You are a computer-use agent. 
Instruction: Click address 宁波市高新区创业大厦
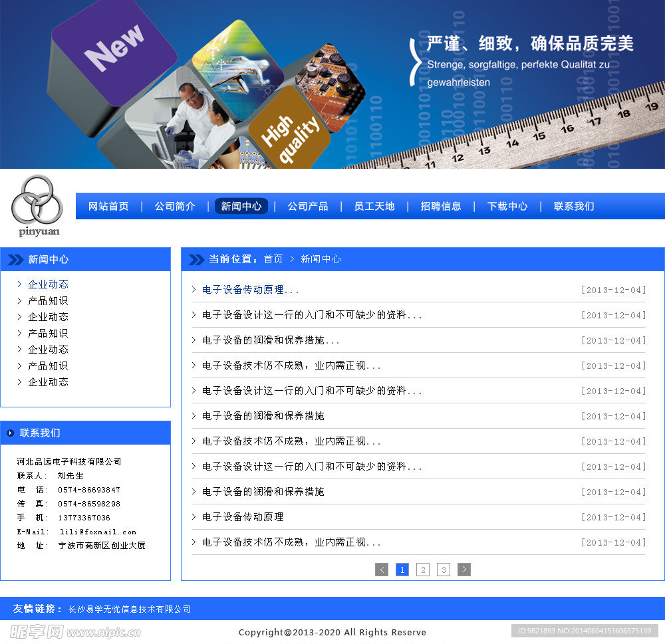pos(102,545)
